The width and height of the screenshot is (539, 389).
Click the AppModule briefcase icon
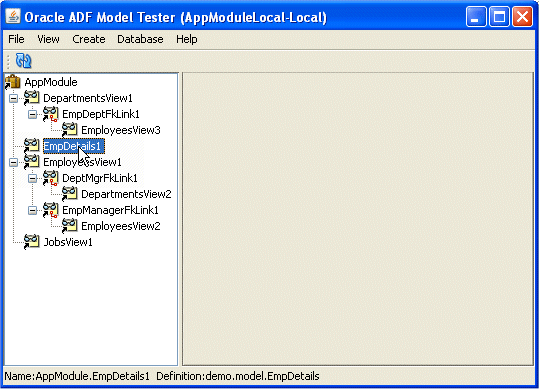click(13, 82)
